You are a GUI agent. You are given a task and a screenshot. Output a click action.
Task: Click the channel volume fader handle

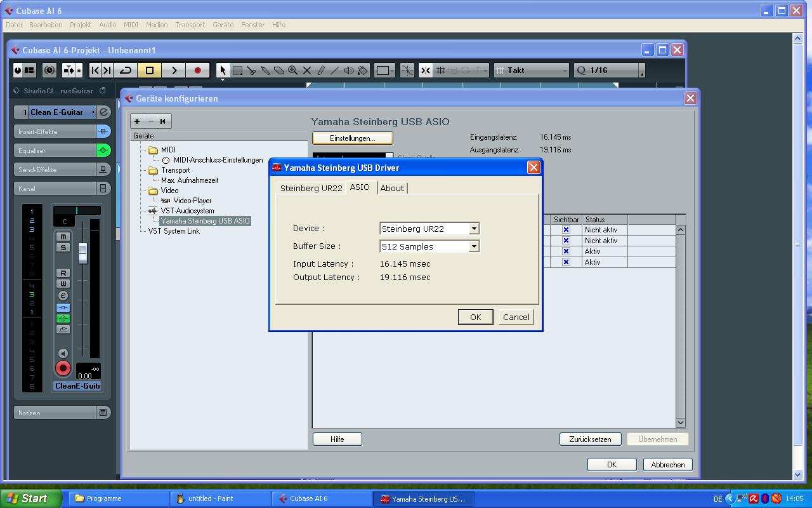pos(82,253)
